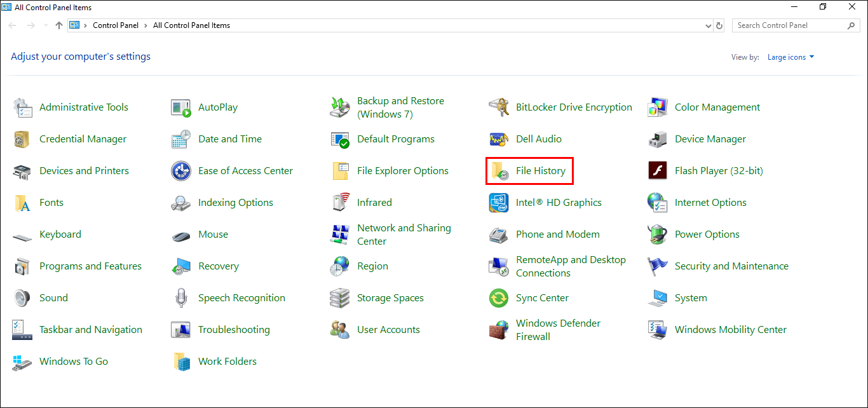This screenshot has width=868, height=408.
Task: Go back using the back arrow
Action: [13, 25]
